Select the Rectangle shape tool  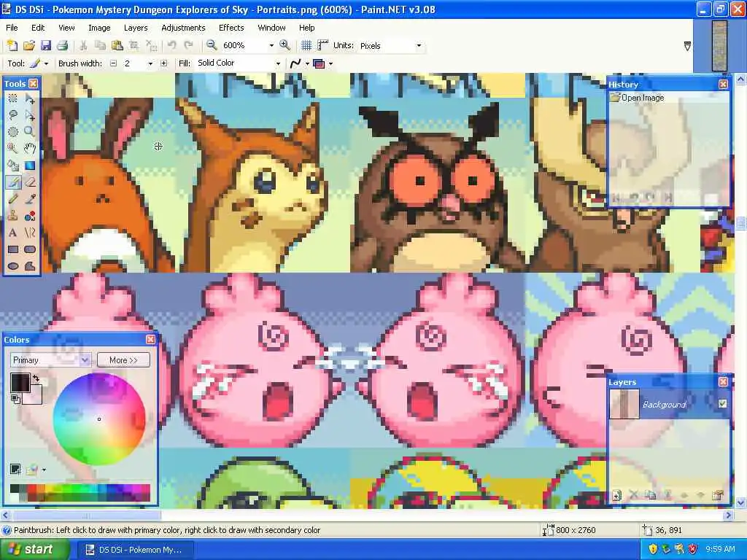(x=13, y=249)
